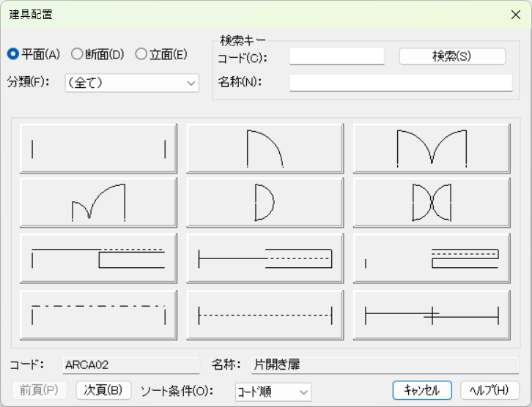Expand the ソート条件 sort order dropdown

[273, 392]
